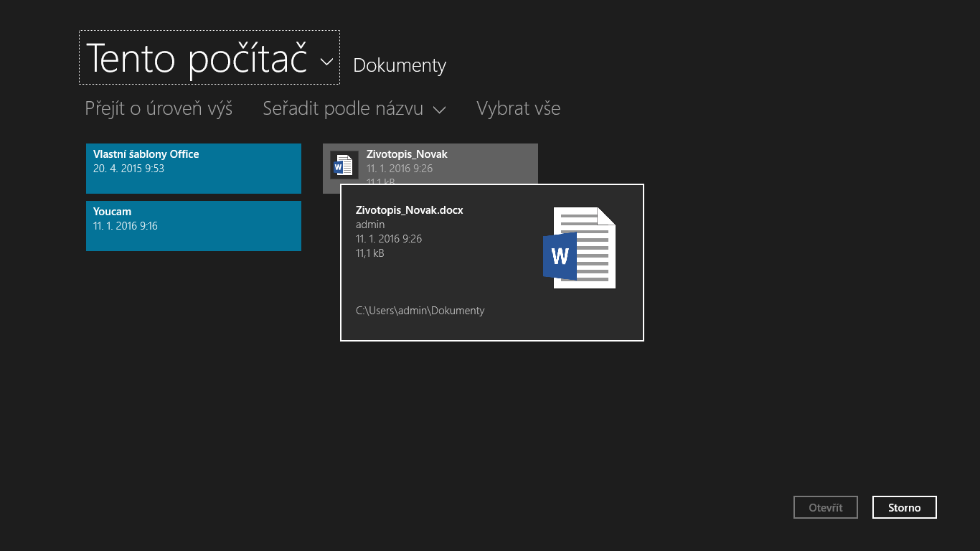Image resolution: width=980 pixels, height=551 pixels.
Task: Click the admin author text in the tooltip
Action: (370, 225)
